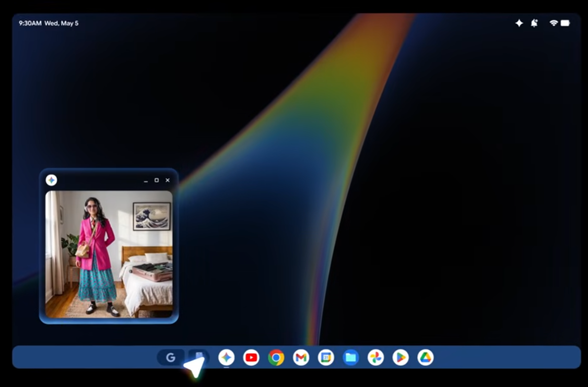Image resolution: width=588 pixels, height=387 pixels.
Task: Launch the Play Store icon
Action: (401, 357)
